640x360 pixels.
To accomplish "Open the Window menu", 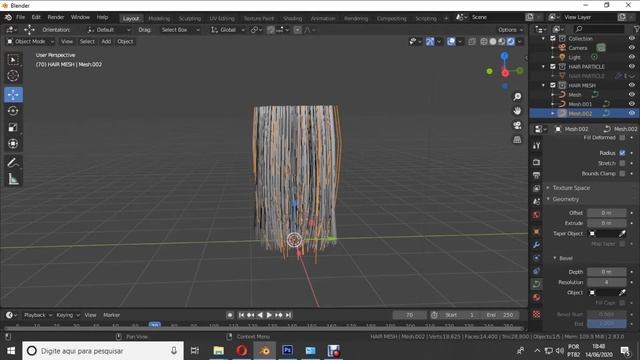I will [80, 17].
